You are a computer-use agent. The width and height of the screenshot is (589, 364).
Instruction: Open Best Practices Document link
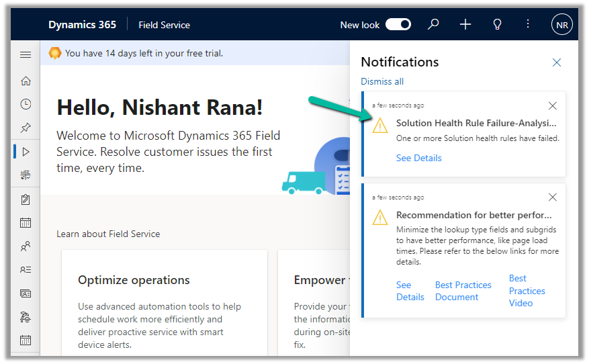pos(463,291)
